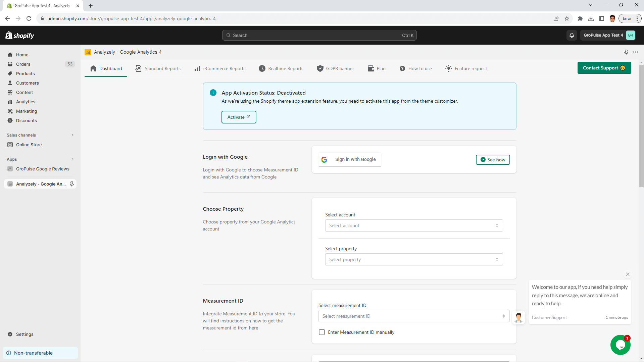This screenshot has width=644, height=362.
Task: Open Content in the sidebar
Action: [24, 92]
